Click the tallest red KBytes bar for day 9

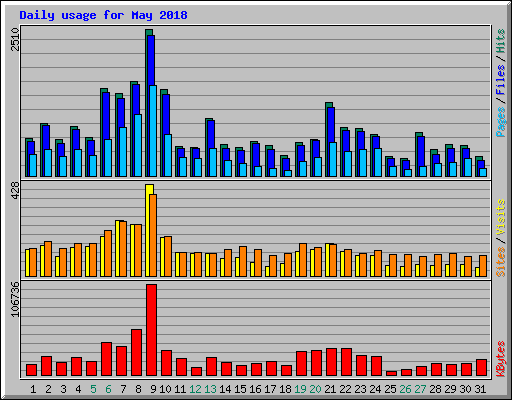click(x=151, y=330)
